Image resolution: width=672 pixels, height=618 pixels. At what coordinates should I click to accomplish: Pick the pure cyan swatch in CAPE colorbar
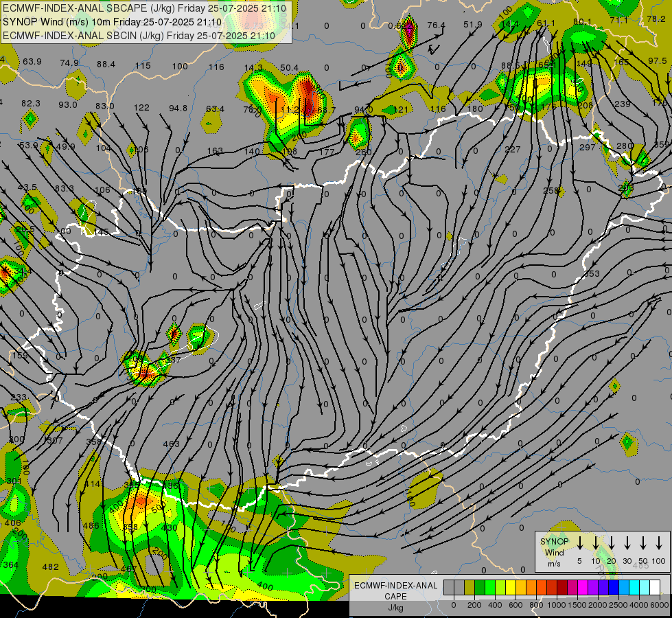pos(634,588)
